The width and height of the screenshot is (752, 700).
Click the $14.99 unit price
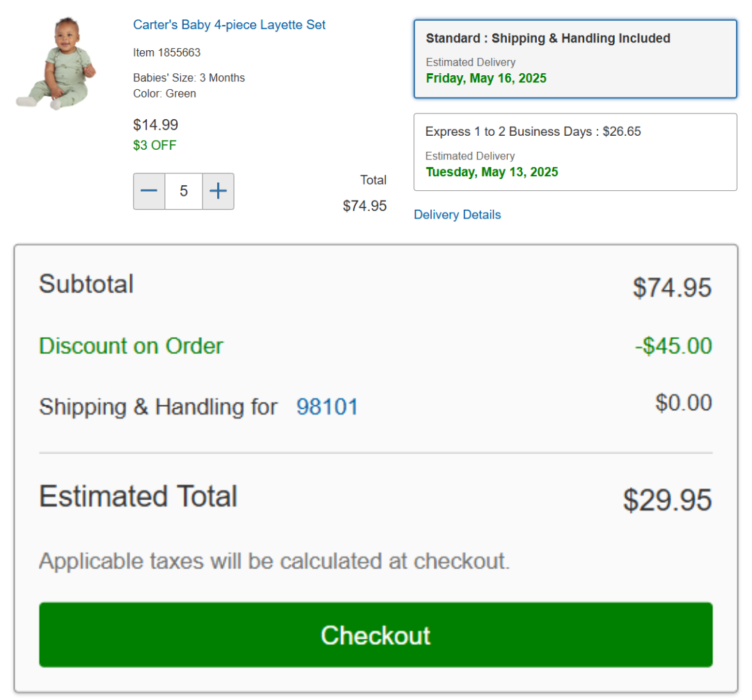click(x=155, y=125)
